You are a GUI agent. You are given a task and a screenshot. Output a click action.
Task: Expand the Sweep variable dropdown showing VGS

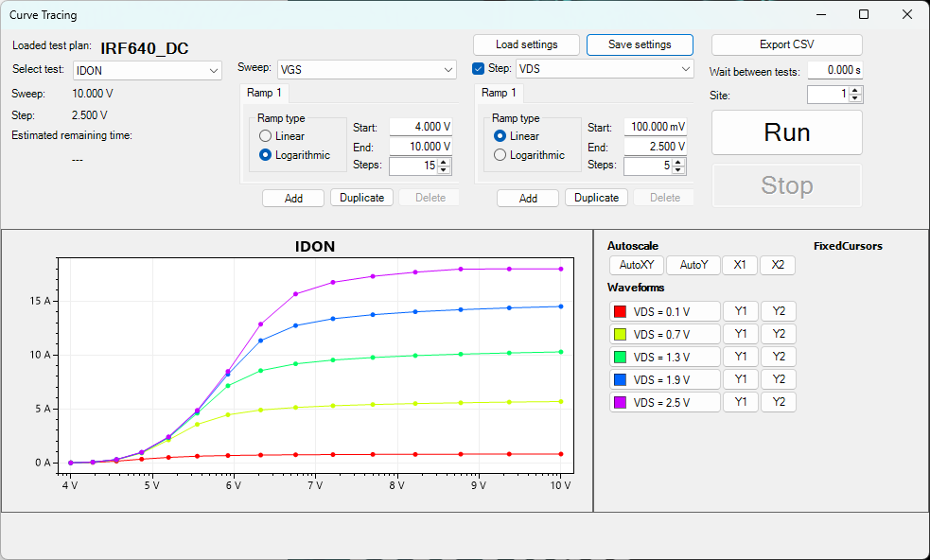coord(366,69)
